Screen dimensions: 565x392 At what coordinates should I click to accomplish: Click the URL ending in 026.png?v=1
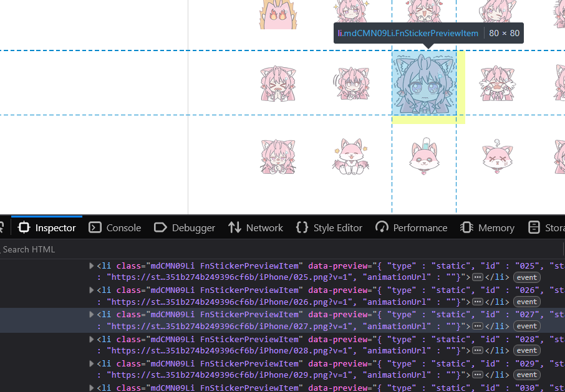coord(229,302)
